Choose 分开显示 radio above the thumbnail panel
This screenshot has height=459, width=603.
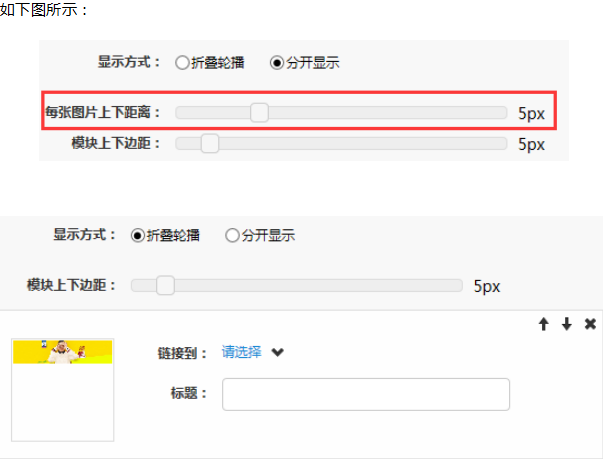[x=233, y=236]
